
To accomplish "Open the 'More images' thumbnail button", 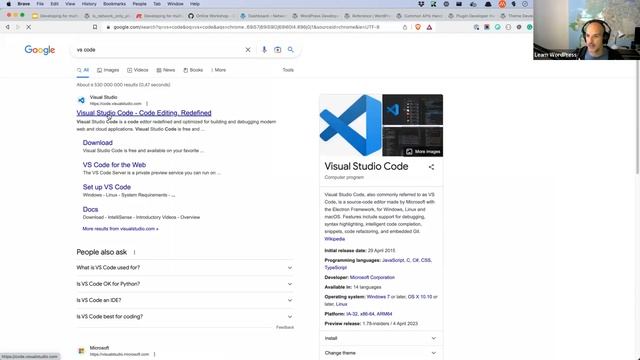I will coord(423,152).
